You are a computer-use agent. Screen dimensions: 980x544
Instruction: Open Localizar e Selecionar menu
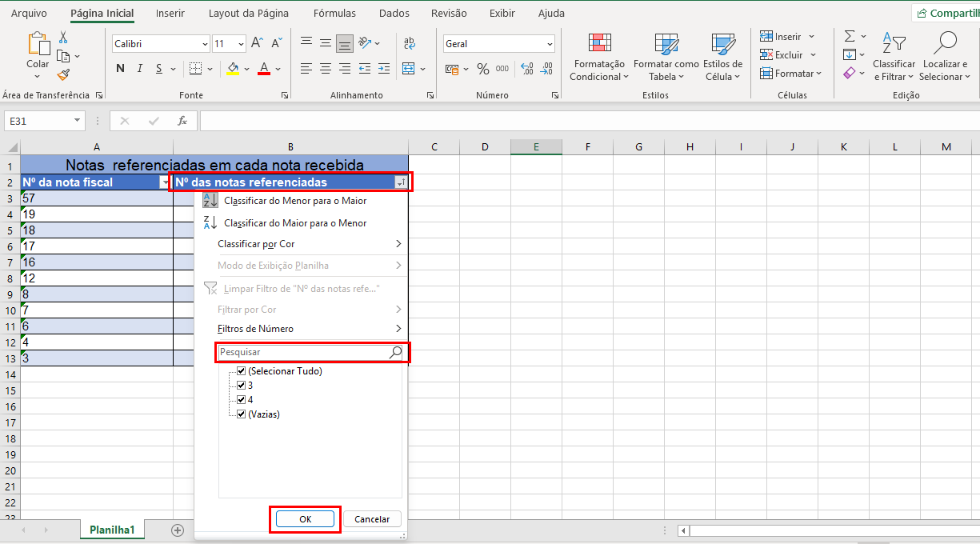(x=945, y=57)
